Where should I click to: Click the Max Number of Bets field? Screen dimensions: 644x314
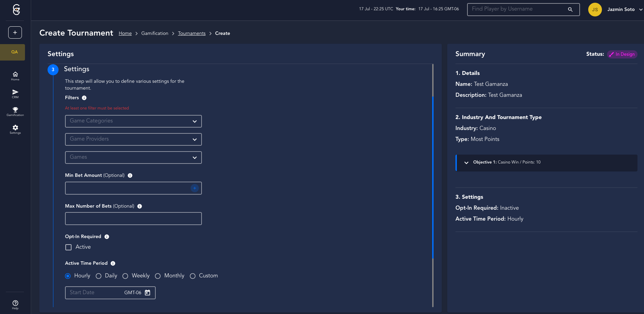point(133,219)
